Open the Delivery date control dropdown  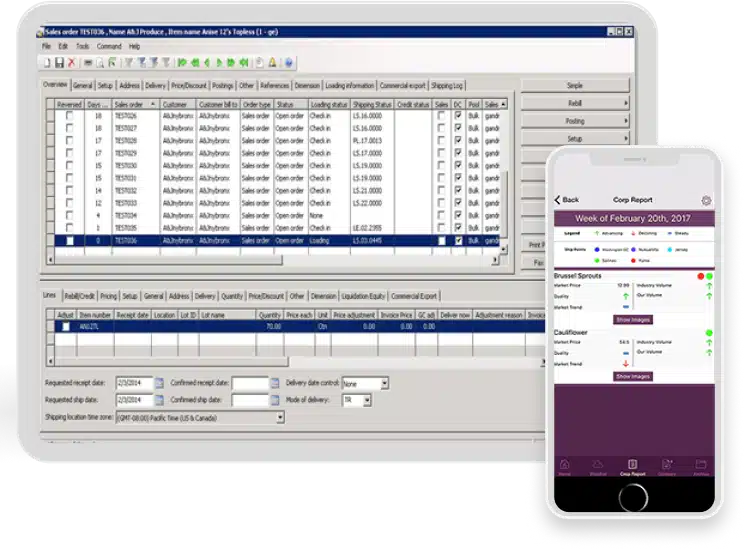pos(385,383)
